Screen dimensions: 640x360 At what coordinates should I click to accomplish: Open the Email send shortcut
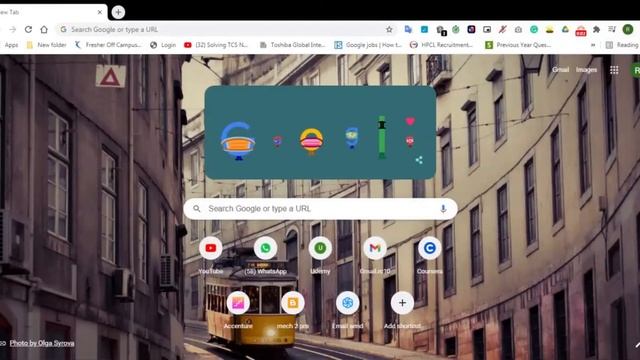click(347, 310)
